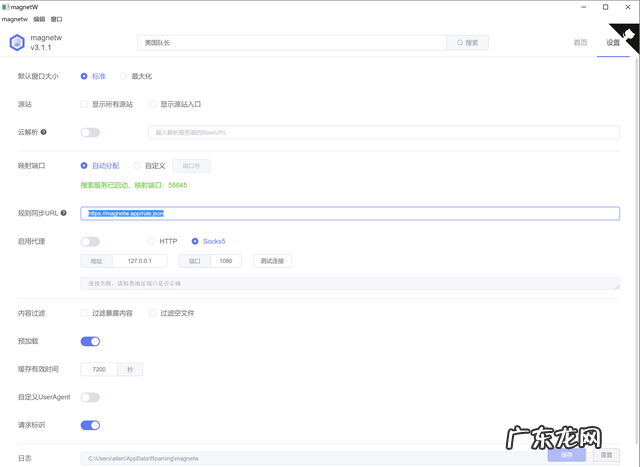
Task: Click the custom 端口号 input field
Action: coord(191,166)
